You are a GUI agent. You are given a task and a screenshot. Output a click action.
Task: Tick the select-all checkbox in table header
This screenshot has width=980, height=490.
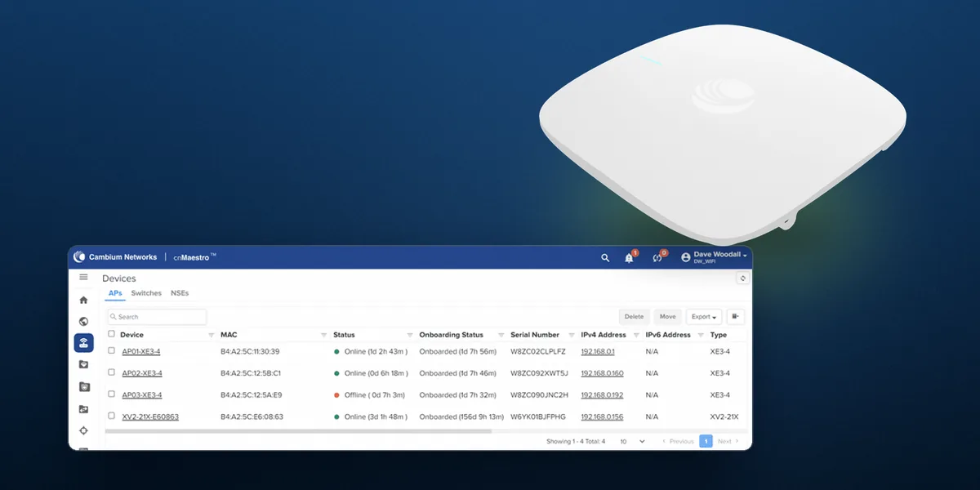[x=112, y=334]
